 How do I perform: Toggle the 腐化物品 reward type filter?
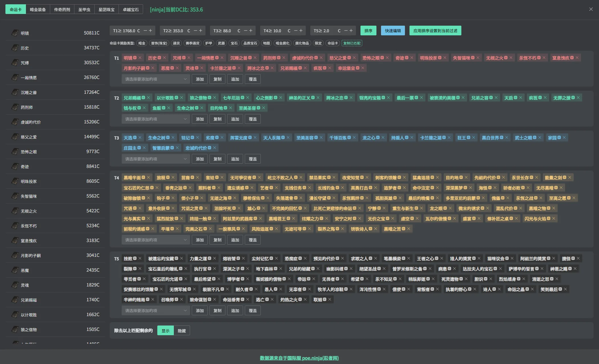click(302, 43)
